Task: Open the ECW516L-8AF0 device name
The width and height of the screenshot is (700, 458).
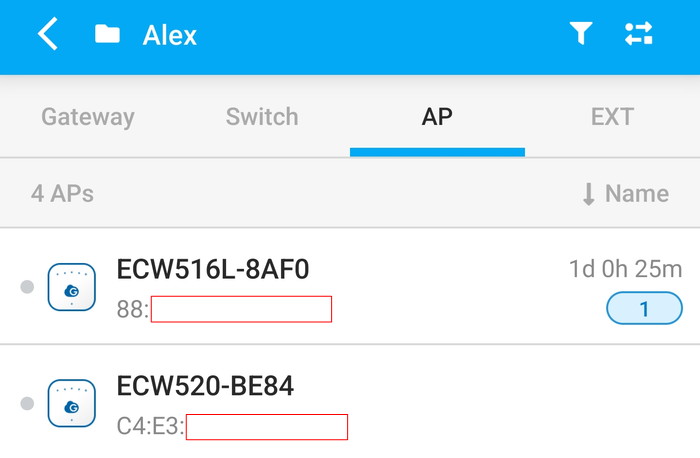Action: pos(213,269)
